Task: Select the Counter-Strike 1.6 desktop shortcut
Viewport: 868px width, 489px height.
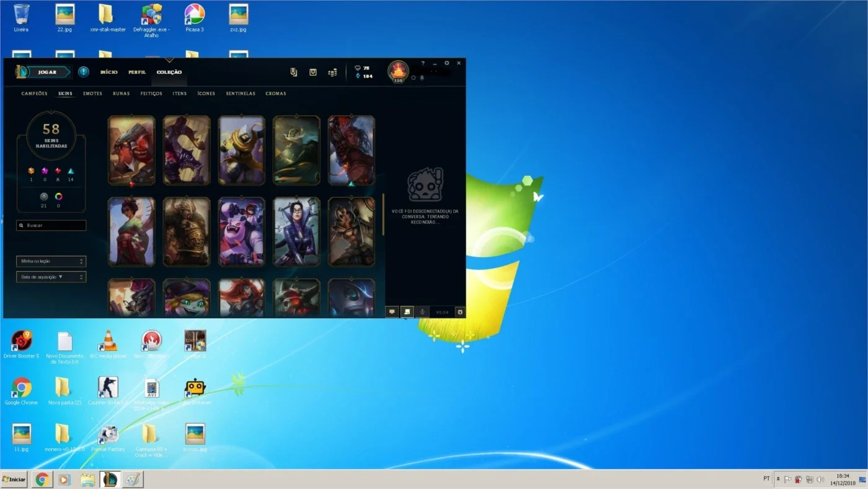Action: (108, 391)
